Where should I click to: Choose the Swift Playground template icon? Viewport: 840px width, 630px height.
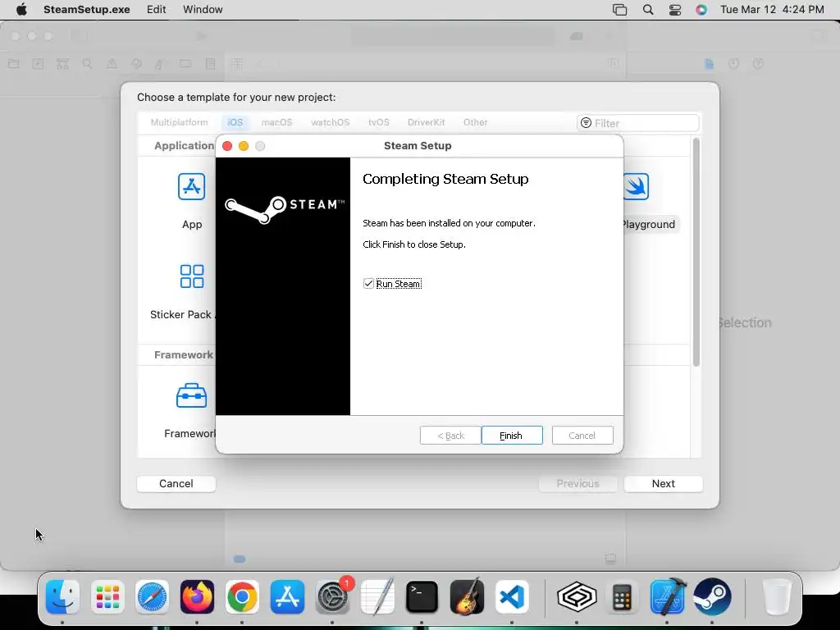(637, 187)
